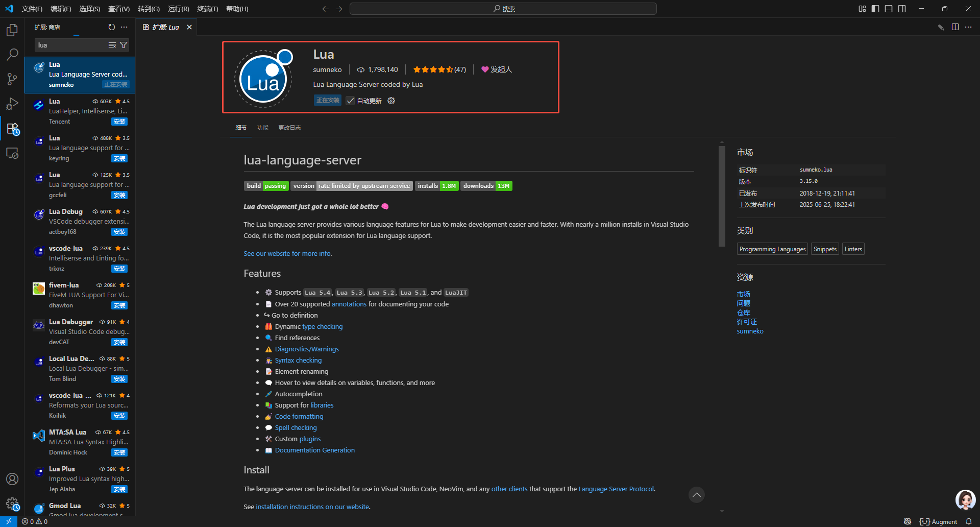Open the Extensions view icon
The width and height of the screenshot is (980, 527).
pyautogui.click(x=12, y=129)
